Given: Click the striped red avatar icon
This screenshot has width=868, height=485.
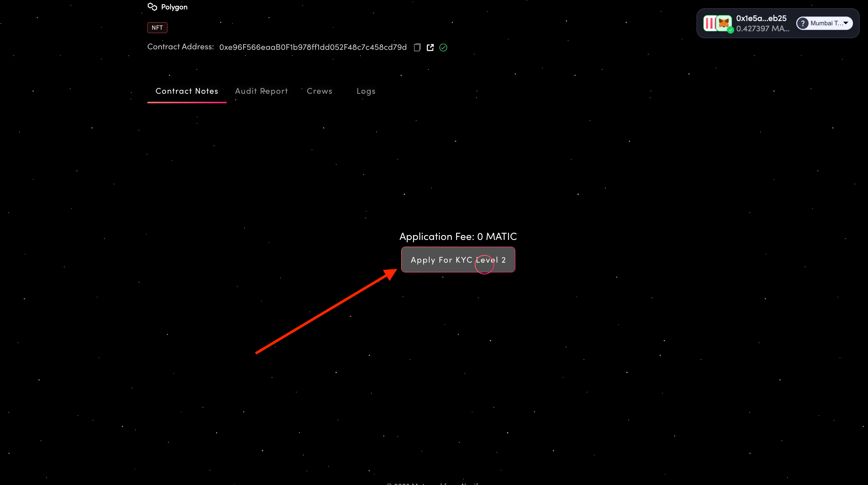Looking at the screenshot, I should pyautogui.click(x=709, y=23).
